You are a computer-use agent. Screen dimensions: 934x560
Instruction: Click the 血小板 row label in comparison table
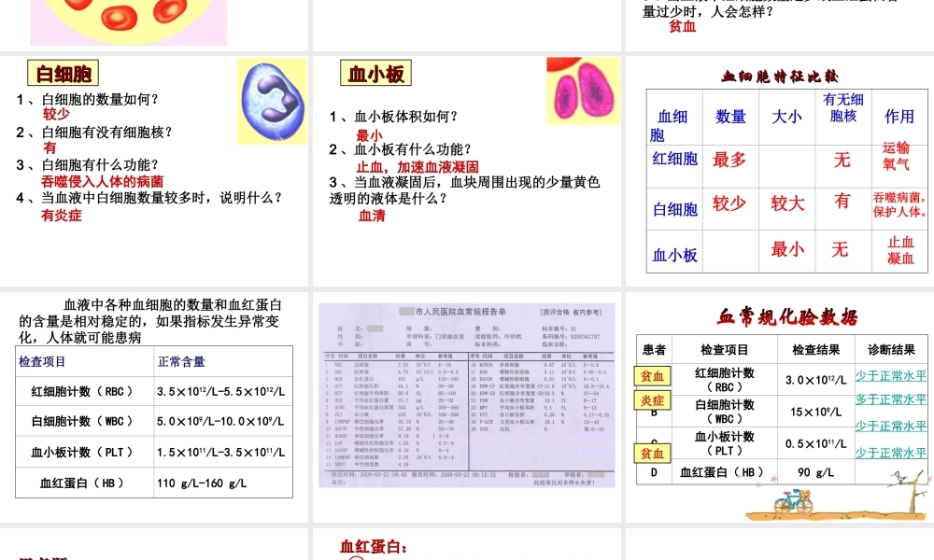[675, 256]
